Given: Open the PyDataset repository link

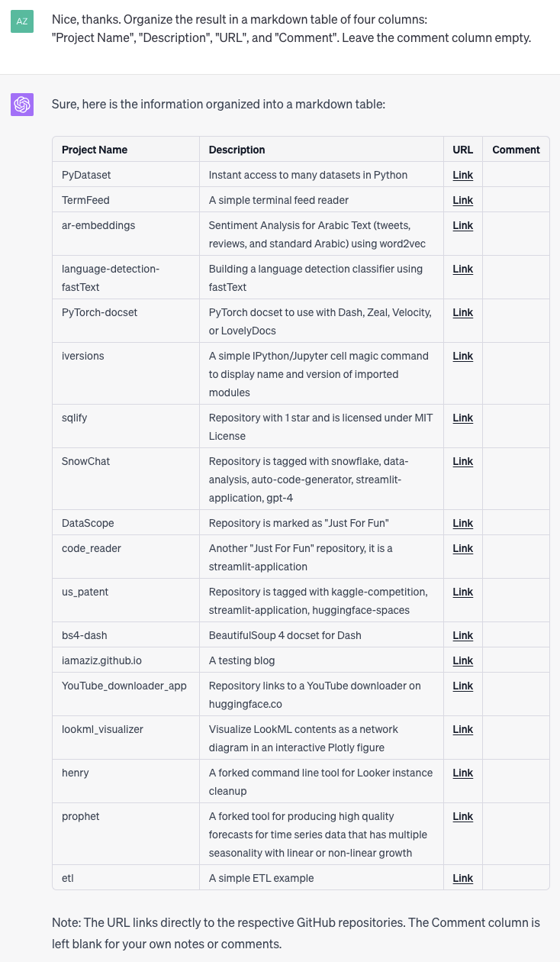Looking at the screenshot, I should (x=462, y=175).
